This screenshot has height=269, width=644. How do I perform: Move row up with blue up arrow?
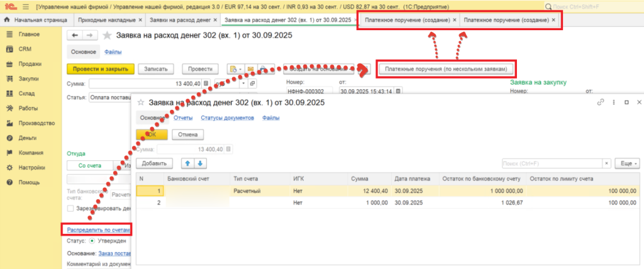[187, 163]
